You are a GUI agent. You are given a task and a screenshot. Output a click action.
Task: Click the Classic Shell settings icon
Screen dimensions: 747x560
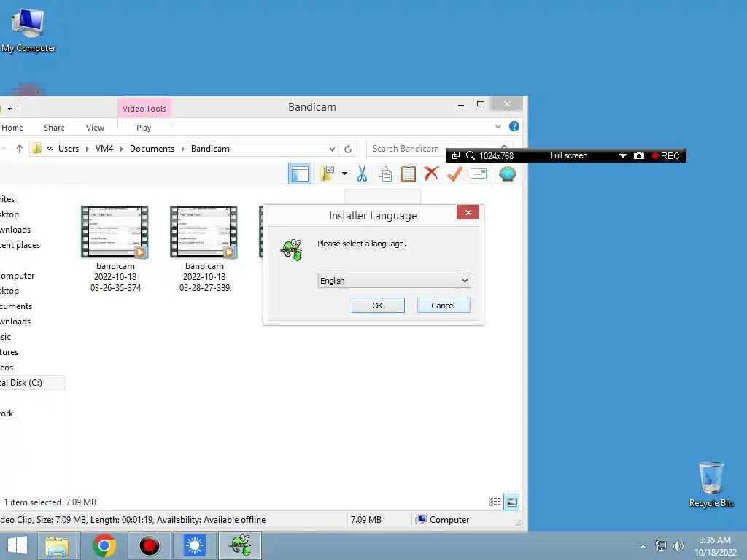tap(508, 174)
